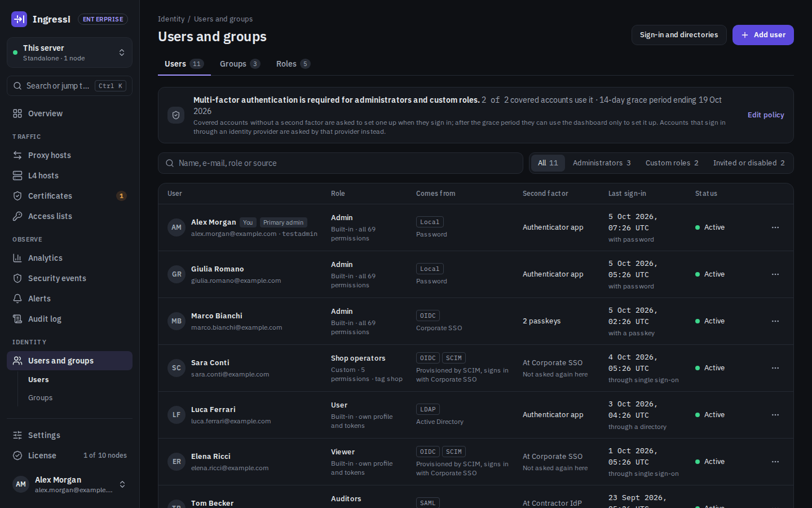Click the Alerts bell icon
Viewport: 812px width, 508px height.
[17, 299]
